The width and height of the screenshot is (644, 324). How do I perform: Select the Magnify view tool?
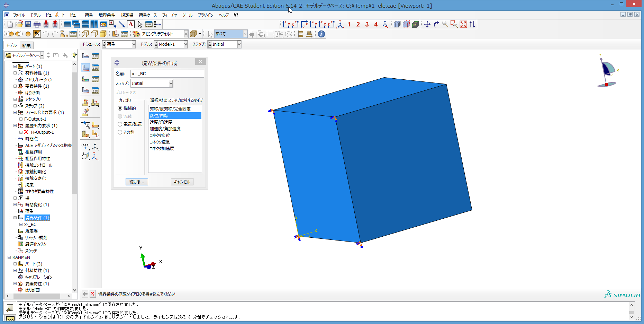tap(445, 24)
